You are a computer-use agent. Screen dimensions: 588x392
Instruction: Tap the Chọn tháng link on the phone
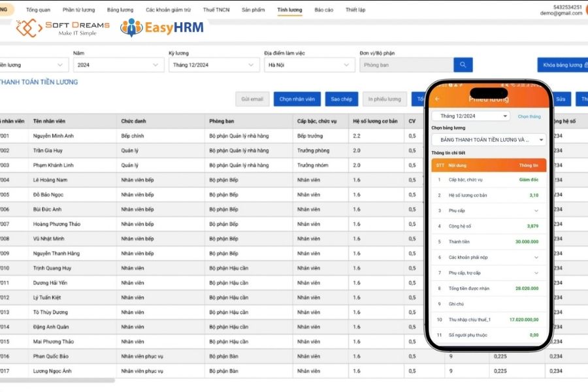point(529,117)
